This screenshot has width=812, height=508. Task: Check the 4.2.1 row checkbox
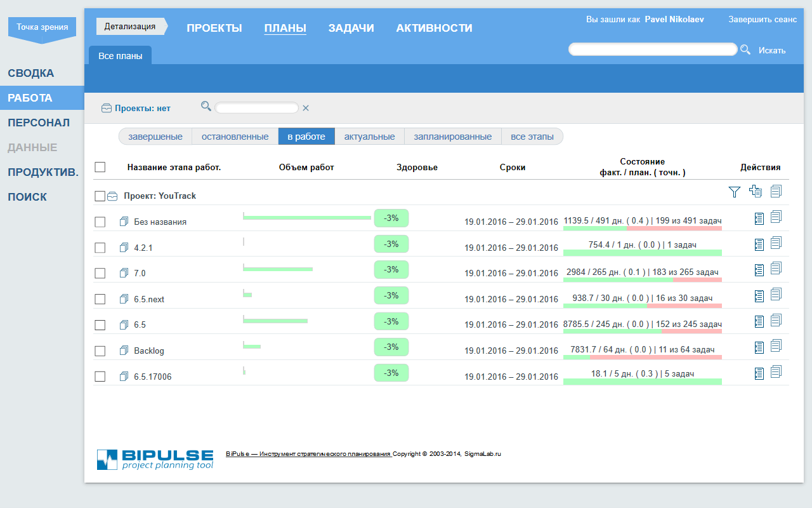pyautogui.click(x=100, y=248)
